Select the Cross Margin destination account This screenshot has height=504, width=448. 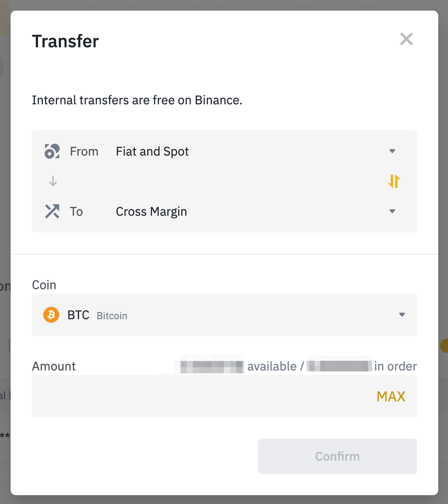[x=151, y=212]
